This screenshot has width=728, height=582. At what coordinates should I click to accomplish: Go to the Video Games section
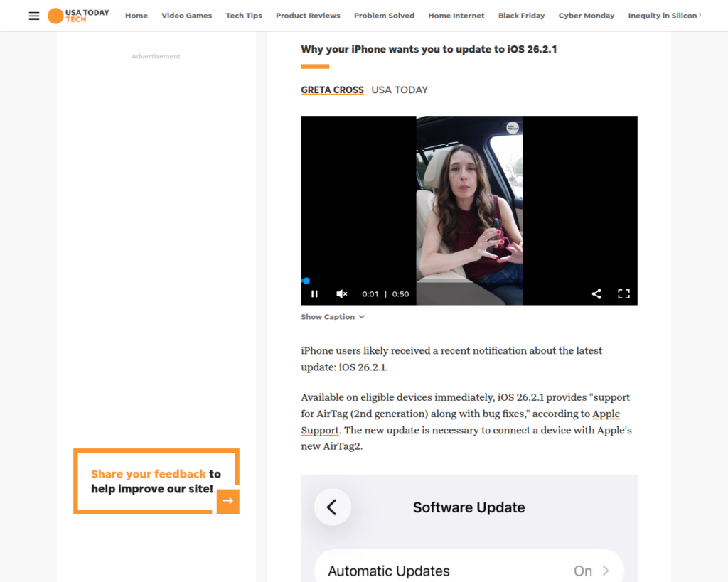(186, 16)
